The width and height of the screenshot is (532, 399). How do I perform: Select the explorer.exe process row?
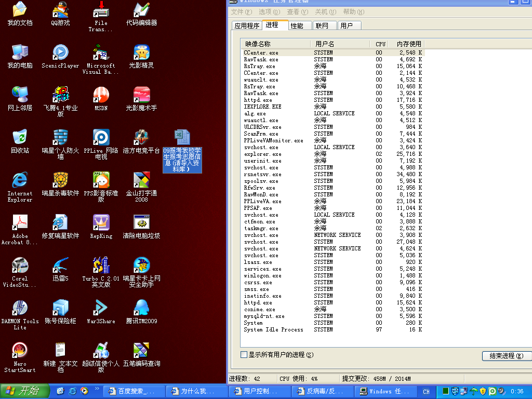tap(333, 154)
